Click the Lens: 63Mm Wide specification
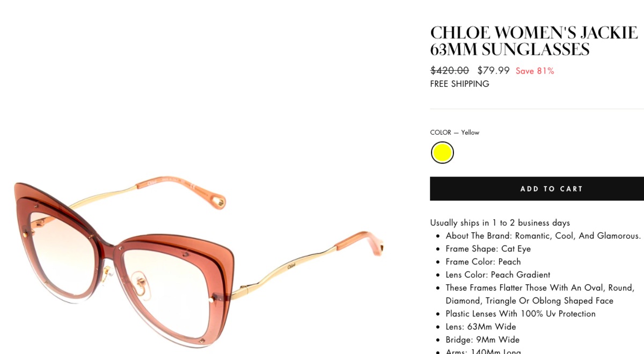The width and height of the screenshot is (644, 354). pyautogui.click(x=481, y=327)
